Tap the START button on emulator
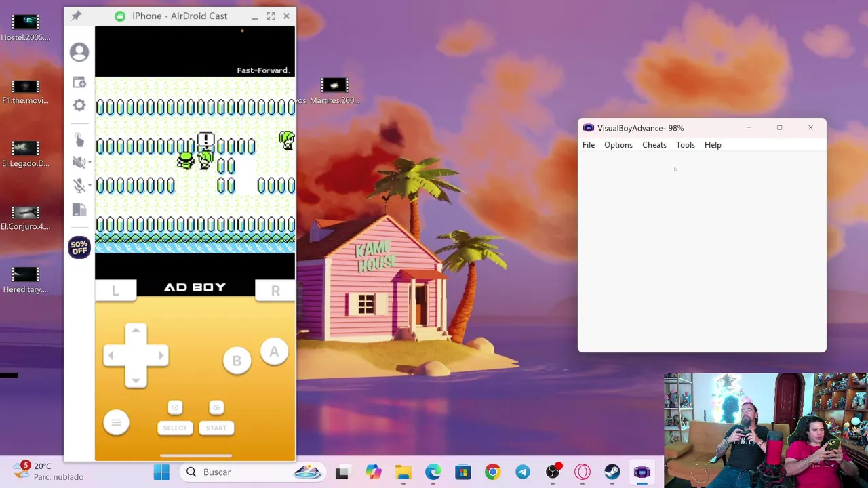 (x=216, y=428)
